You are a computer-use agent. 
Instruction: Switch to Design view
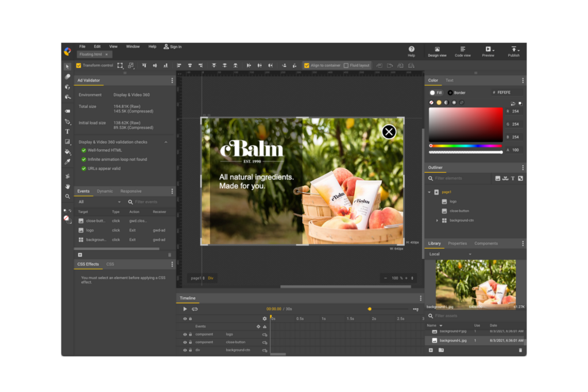click(x=437, y=52)
